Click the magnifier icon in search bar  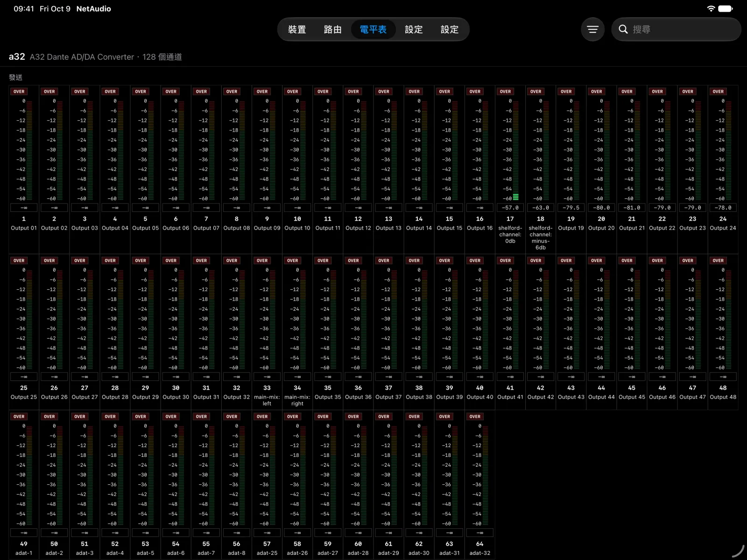(623, 29)
